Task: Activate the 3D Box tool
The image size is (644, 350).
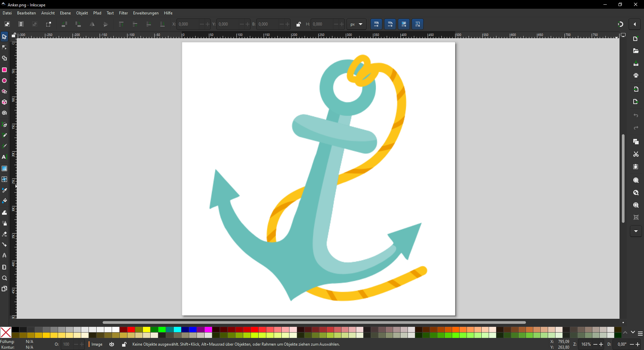Action: pyautogui.click(x=4, y=102)
